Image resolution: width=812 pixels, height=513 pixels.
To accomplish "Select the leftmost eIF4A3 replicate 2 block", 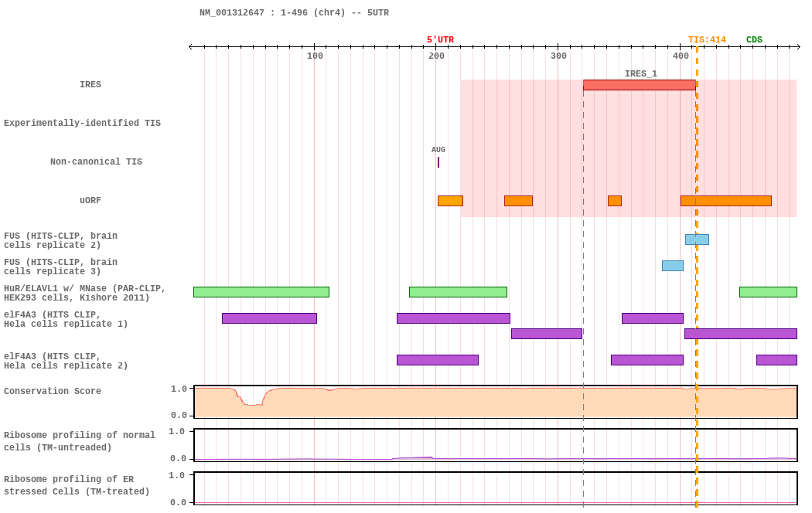I will (x=438, y=360).
